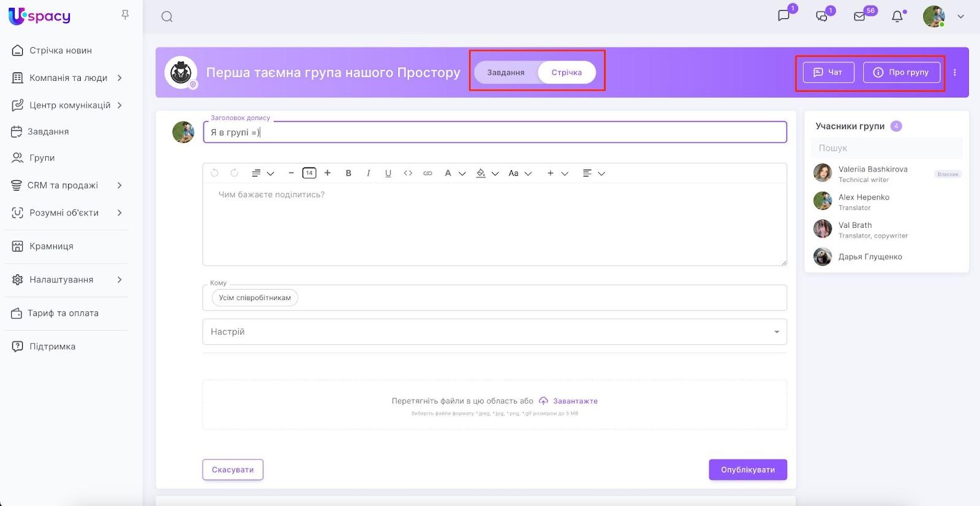Image resolution: width=980 pixels, height=506 pixels.
Task: Open the double-bubble group chats icon
Action: 822,17
